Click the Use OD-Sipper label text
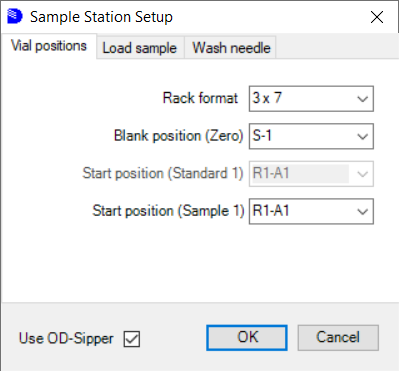 (x=66, y=338)
